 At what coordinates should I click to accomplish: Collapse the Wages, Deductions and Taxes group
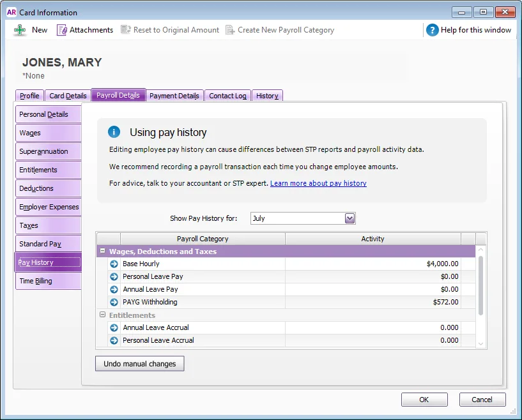pos(102,251)
